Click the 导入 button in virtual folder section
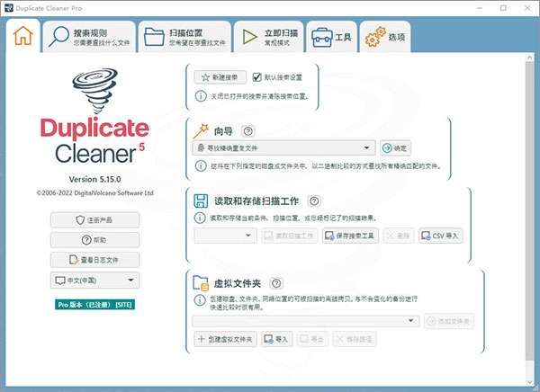Viewport: 540px width, 392px height. [x=276, y=339]
